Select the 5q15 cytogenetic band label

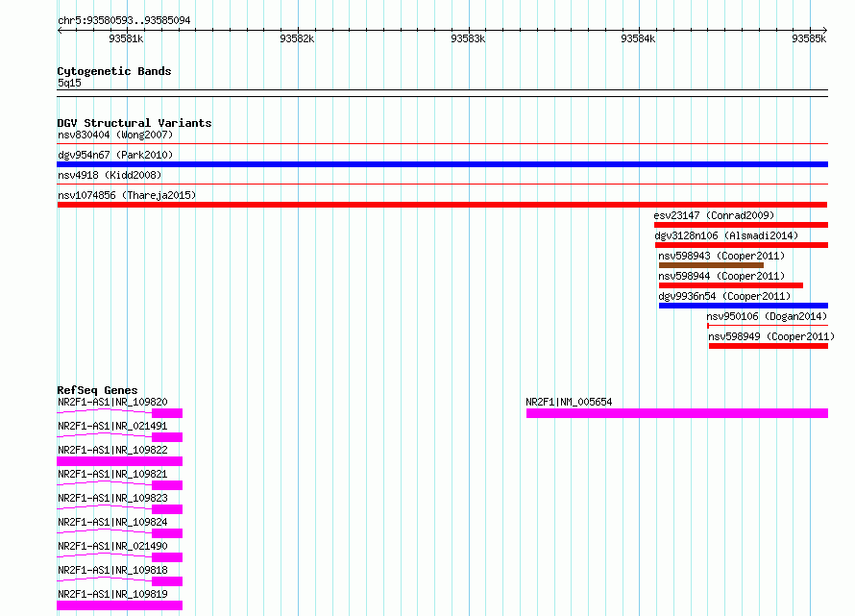click(x=69, y=83)
